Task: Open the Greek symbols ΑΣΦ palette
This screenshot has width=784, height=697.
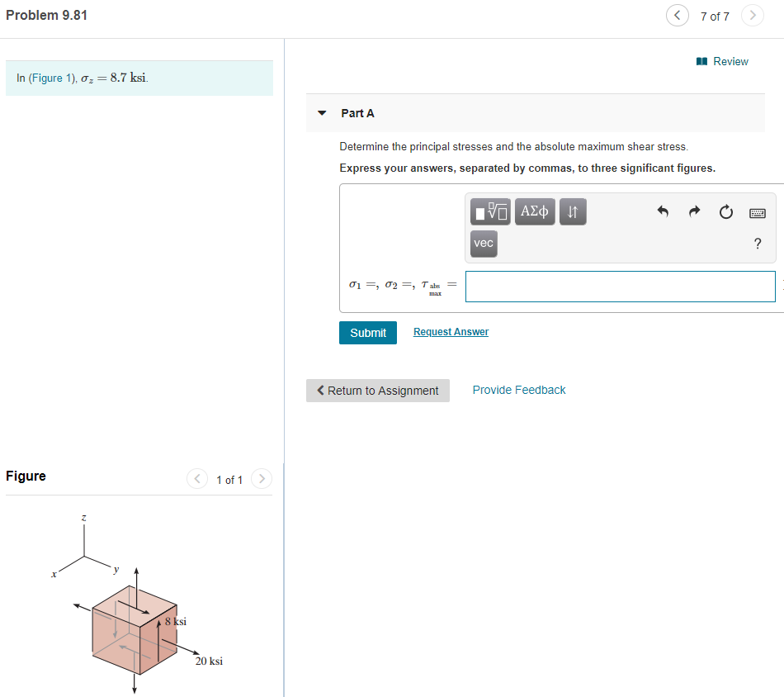Action: [x=534, y=211]
